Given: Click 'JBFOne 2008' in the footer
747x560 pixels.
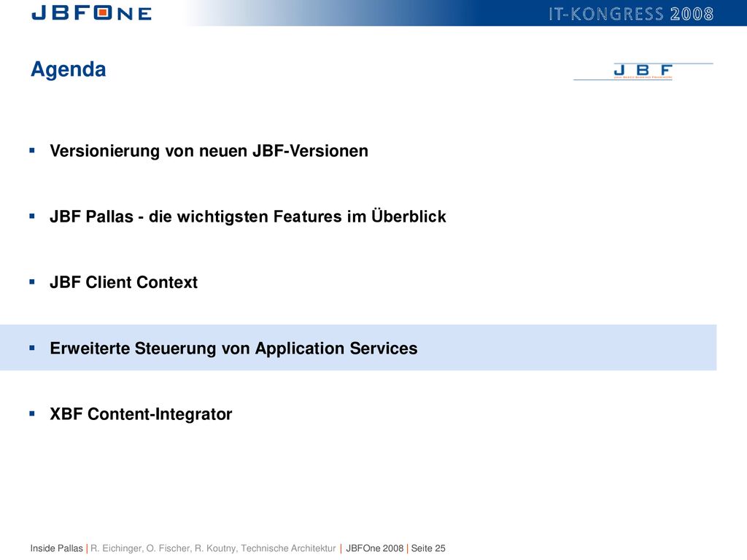Looking at the screenshot, I should [x=374, y=548].
